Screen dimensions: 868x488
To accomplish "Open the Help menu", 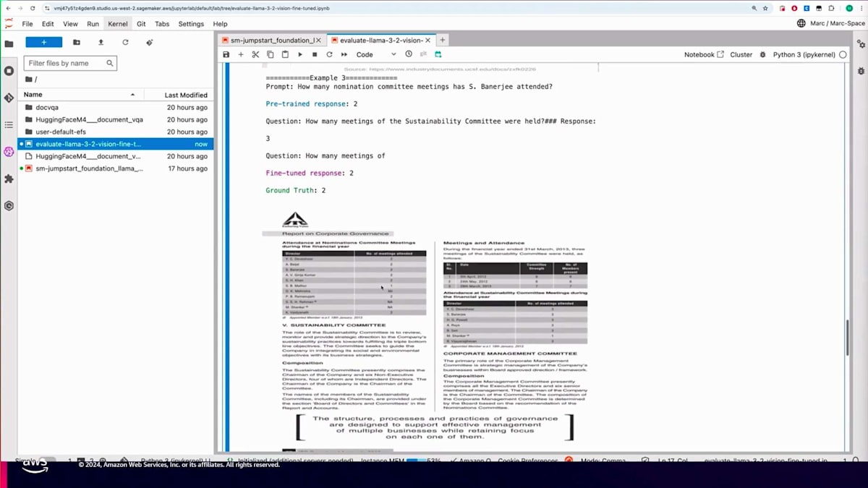I will [220, 24].
